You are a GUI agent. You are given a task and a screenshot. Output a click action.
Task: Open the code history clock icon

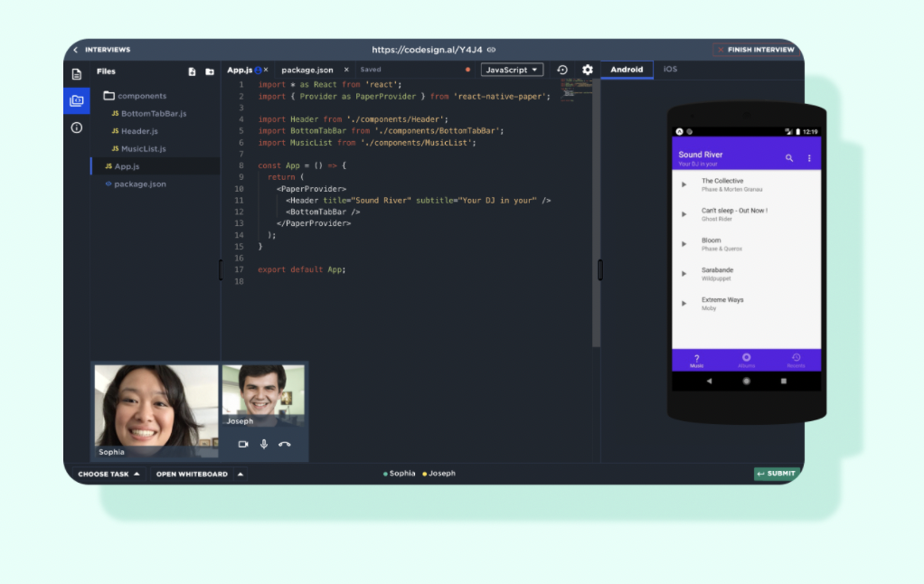[x=562, y=70]
